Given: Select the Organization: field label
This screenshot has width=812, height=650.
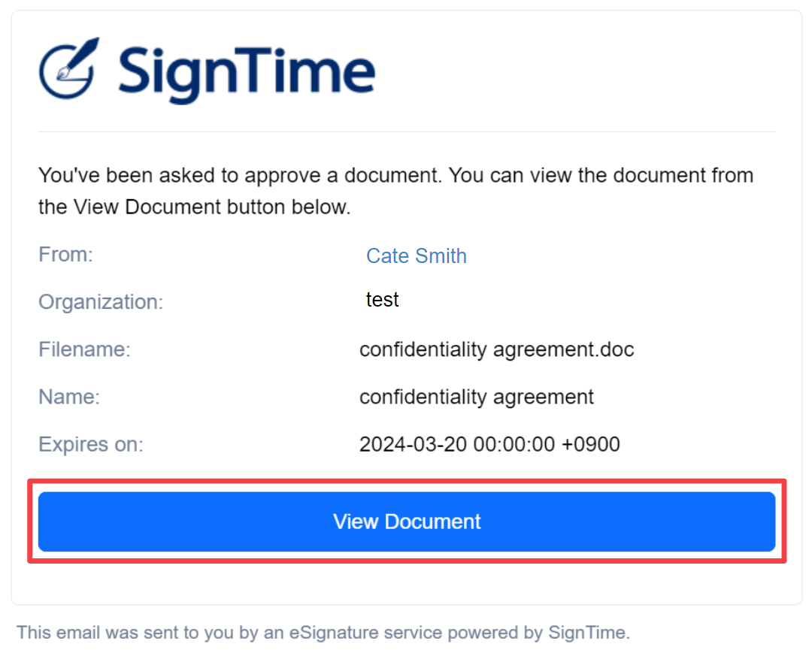Looking at the screenshot, I should [x=101, y=302].
